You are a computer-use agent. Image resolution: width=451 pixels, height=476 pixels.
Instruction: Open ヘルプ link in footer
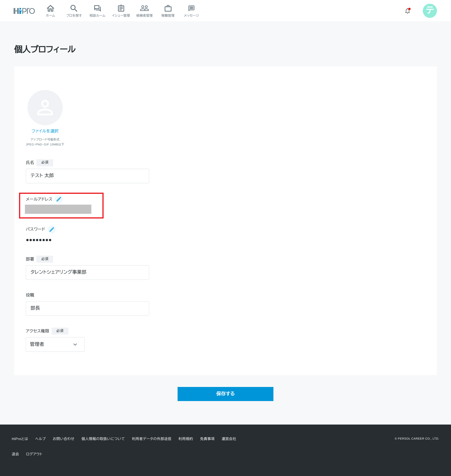pyautogui.click(x=40, y=439)
